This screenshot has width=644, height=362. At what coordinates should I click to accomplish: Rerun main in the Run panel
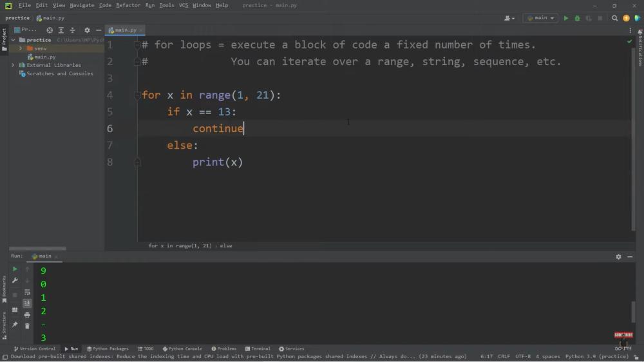(x=15, y=269)
